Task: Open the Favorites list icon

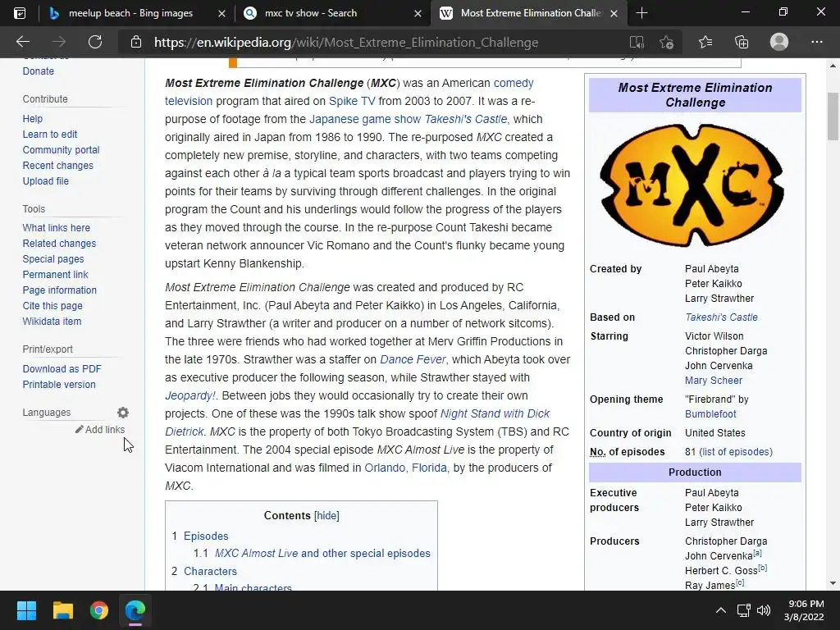Action: coord(705,42)
